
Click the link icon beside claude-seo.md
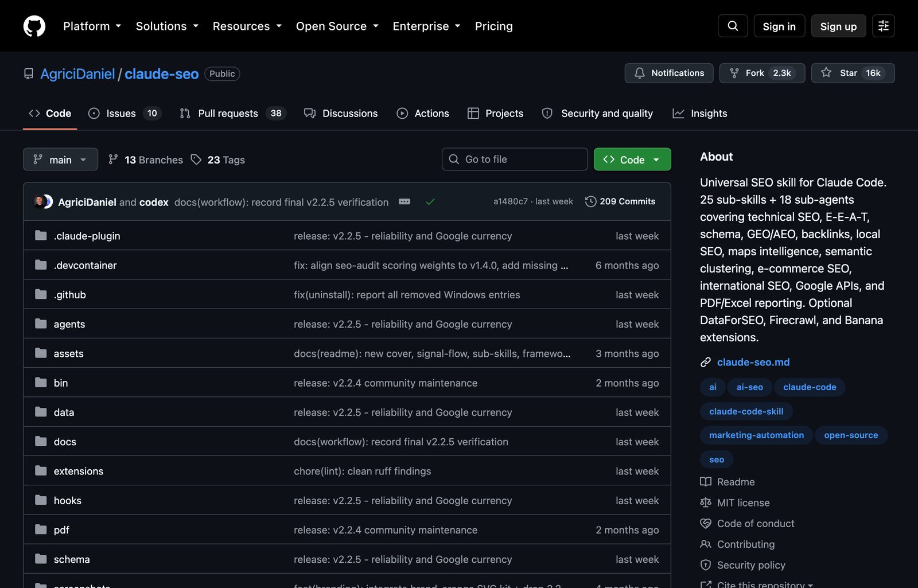point(706,362)
